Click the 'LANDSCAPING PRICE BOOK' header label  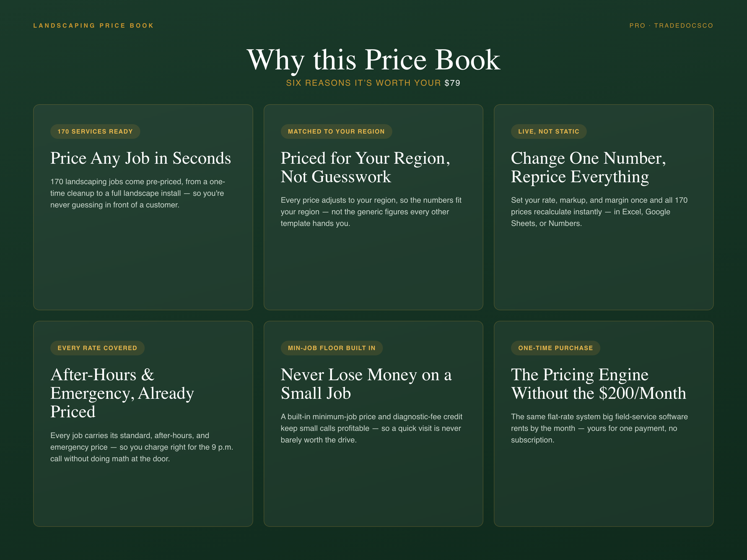pos(94,26)
